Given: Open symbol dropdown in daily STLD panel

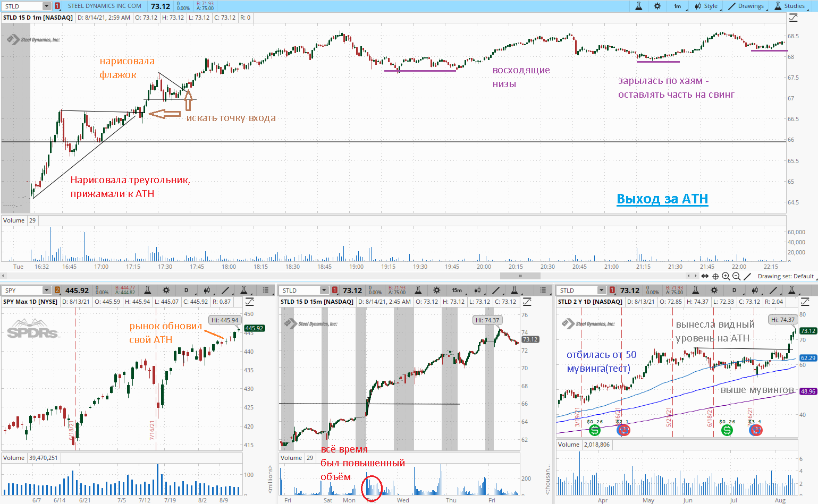Looking at the screenshot, I should tap(602, 290).
